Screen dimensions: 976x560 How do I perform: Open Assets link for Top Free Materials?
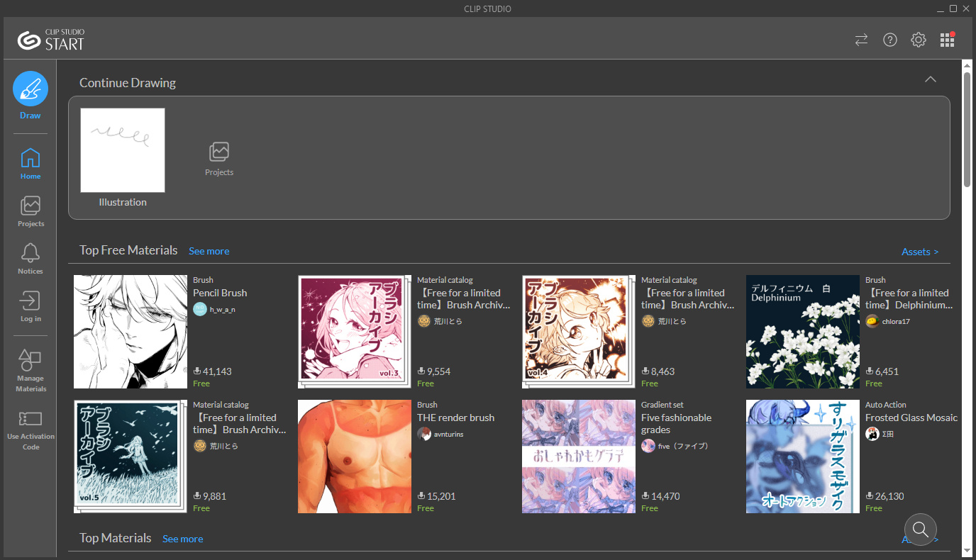point(920,252)
